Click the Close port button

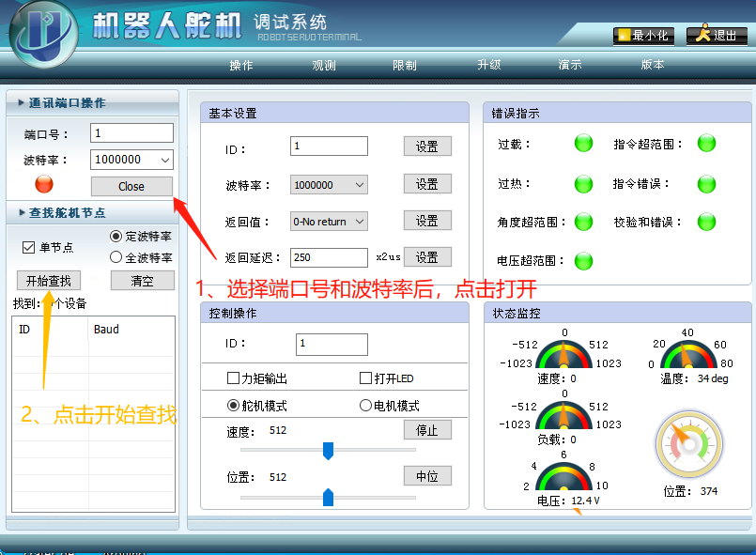(x=131, y=186)
